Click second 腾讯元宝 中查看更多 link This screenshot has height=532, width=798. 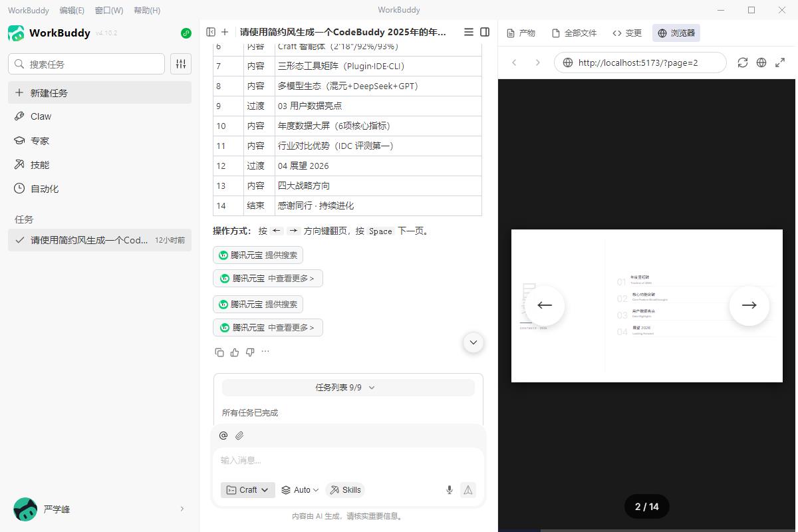coord(268,328)
